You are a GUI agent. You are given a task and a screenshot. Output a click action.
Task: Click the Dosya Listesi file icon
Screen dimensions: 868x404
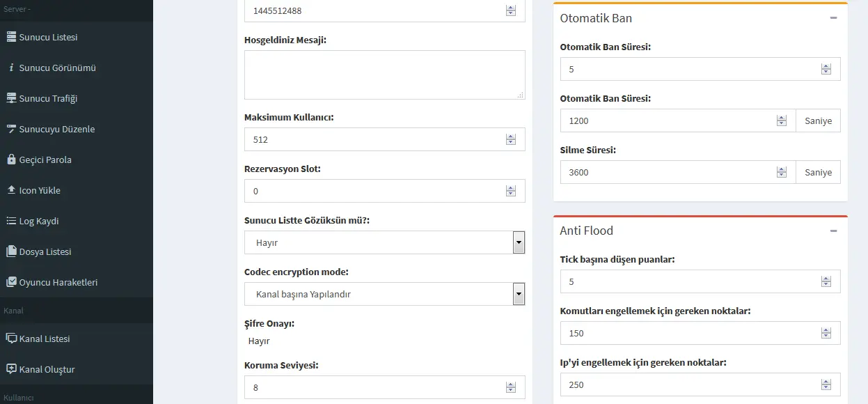tap(11, 251)
